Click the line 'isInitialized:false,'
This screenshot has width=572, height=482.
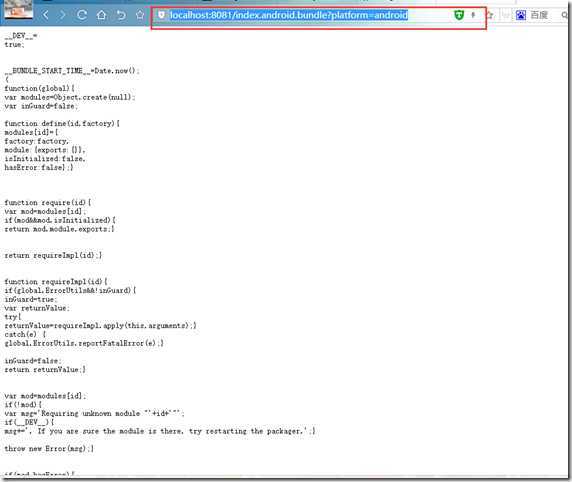pyautogui.click(x=45, y=158)
